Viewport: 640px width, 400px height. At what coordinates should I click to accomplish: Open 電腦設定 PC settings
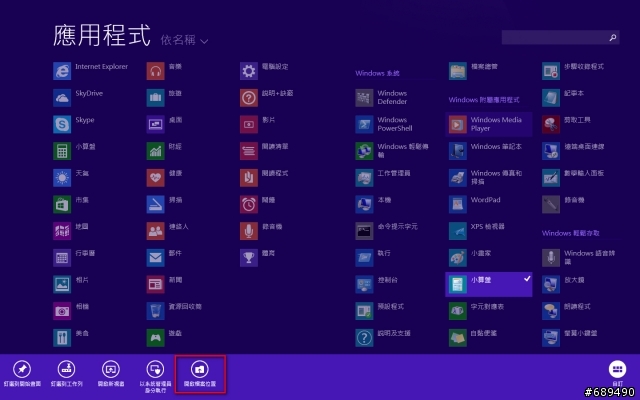(264, 71)
